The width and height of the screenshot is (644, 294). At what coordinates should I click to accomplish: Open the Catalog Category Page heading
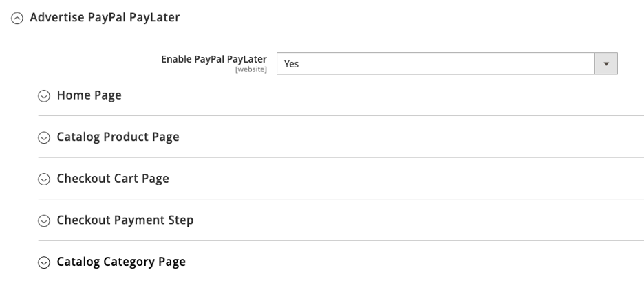pyautogui.click(x=121, y=262)
